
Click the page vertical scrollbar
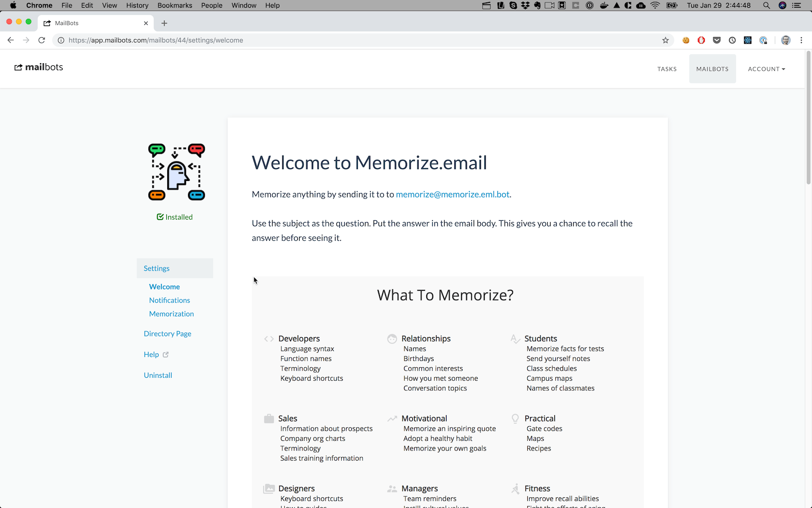[808, 117]
